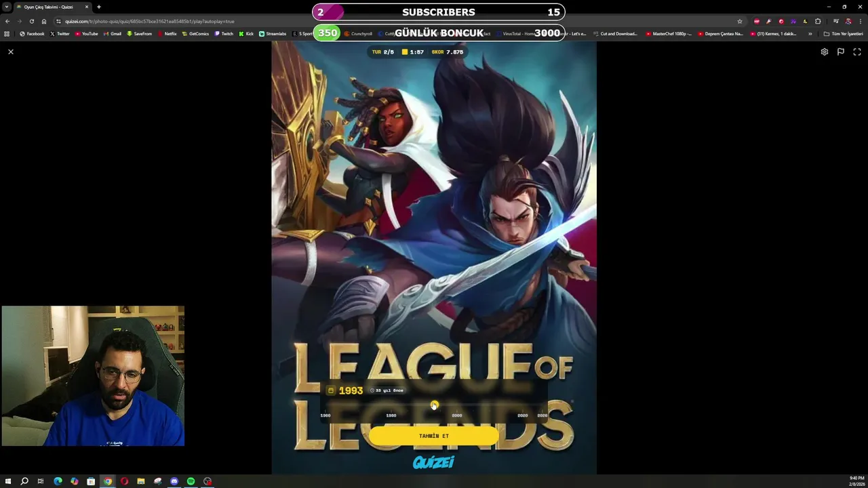Open the Streamlabs bookmark
Screen dimensions: 868x488
click(x=273, y=34)
